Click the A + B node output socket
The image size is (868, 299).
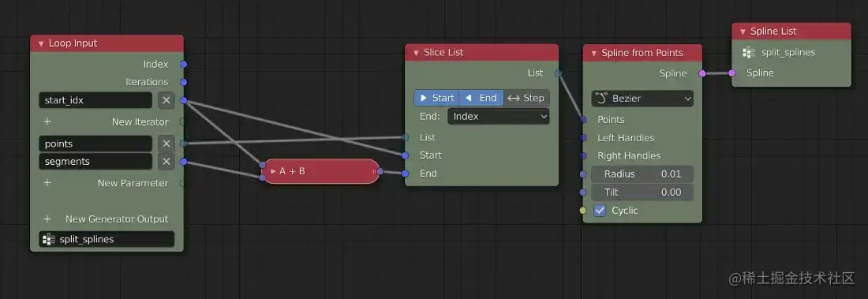pyautogui.click(x=380, y=171)
